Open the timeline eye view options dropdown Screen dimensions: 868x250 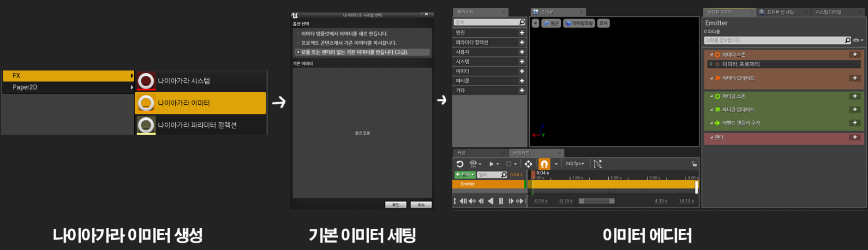pos(475,164)
